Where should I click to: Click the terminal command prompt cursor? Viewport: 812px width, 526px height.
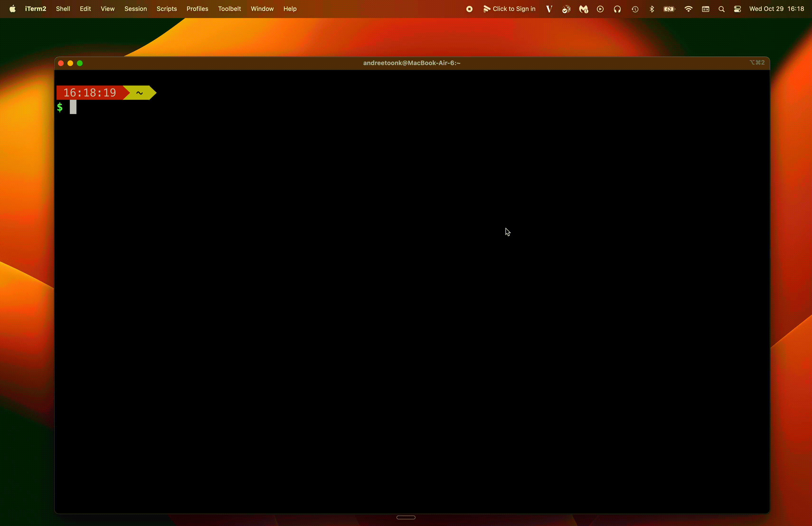tap(73, 107)
